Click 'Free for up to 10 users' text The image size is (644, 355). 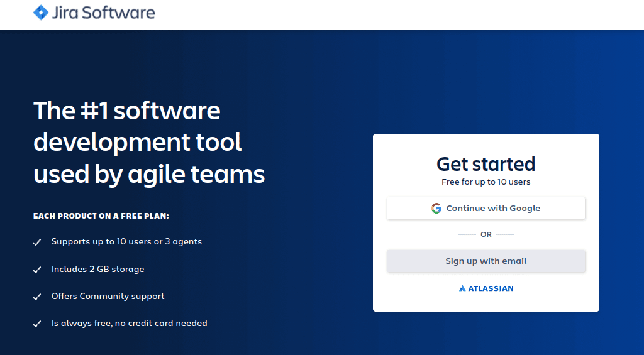pyautogui.click(x=486, y=182)
